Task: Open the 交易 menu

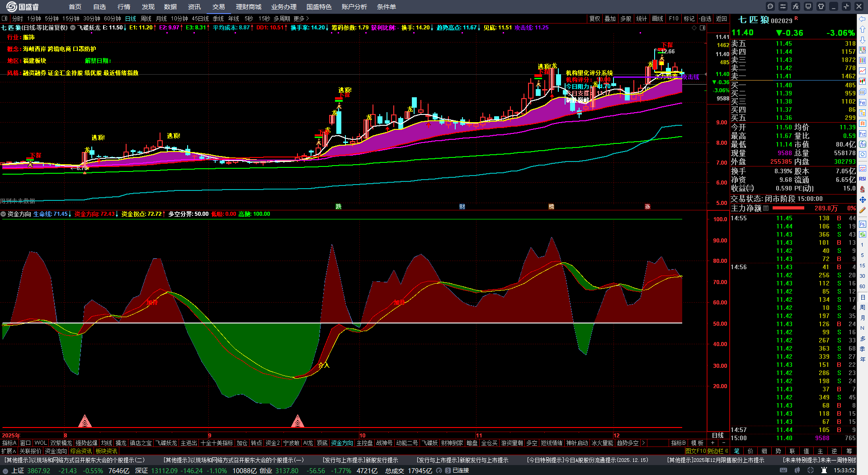Action: click(x=219, y=7)
